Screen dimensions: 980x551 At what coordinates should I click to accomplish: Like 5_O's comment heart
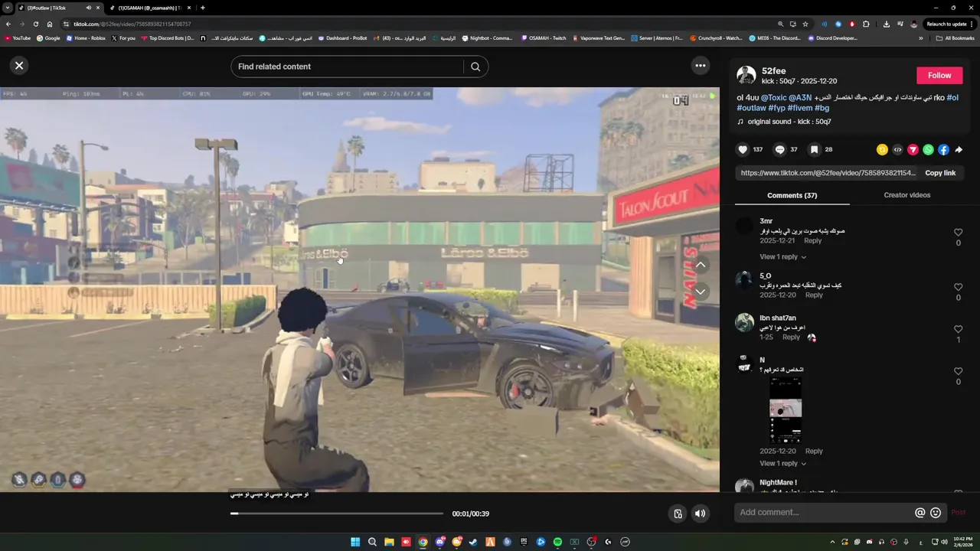958,287
